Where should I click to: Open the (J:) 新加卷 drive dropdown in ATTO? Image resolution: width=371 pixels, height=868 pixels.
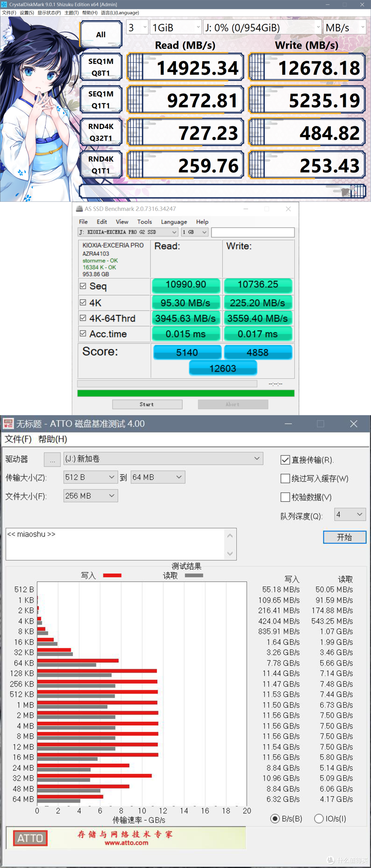pos(163,459)
